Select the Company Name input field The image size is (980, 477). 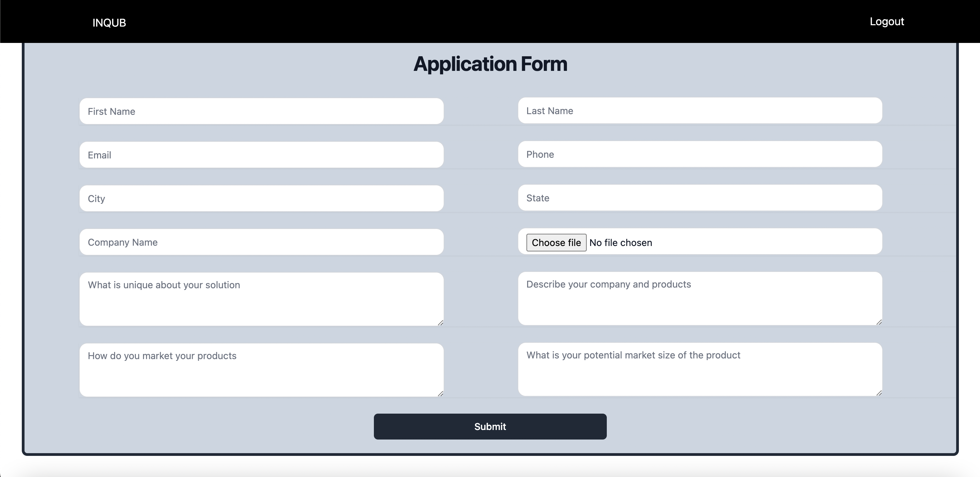pos(261,242)
